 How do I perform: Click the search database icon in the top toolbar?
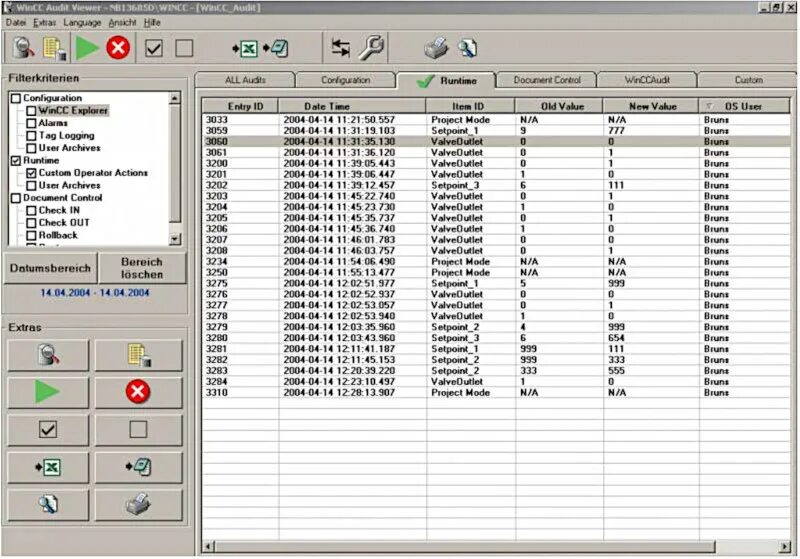[23, 48]
